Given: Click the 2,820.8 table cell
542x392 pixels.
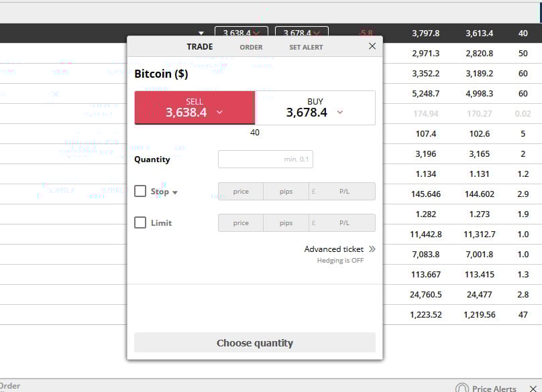Looking at the screenshot, I should 480,54.
